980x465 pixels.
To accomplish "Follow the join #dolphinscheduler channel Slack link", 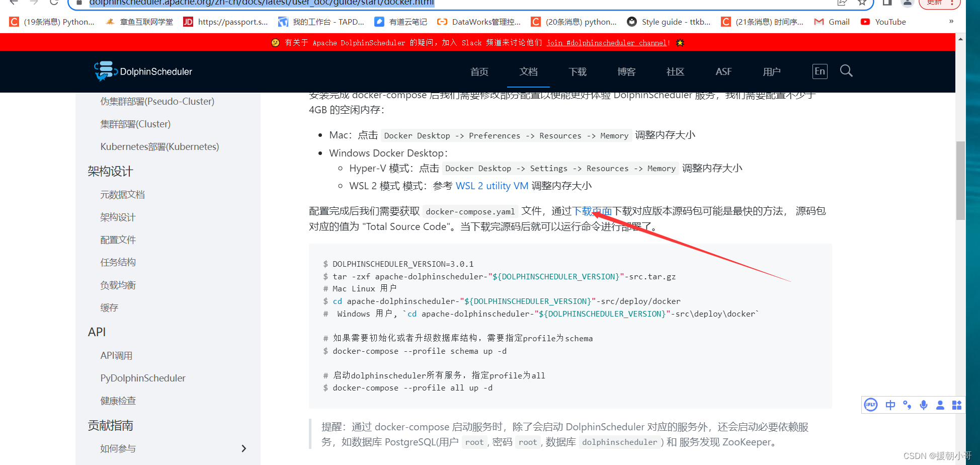I will point(607,43).
